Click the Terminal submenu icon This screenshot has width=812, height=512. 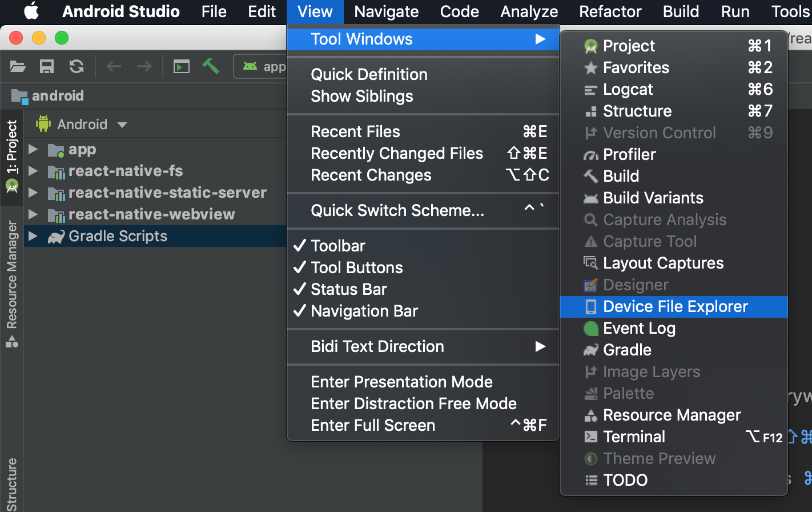coord(590,437)
